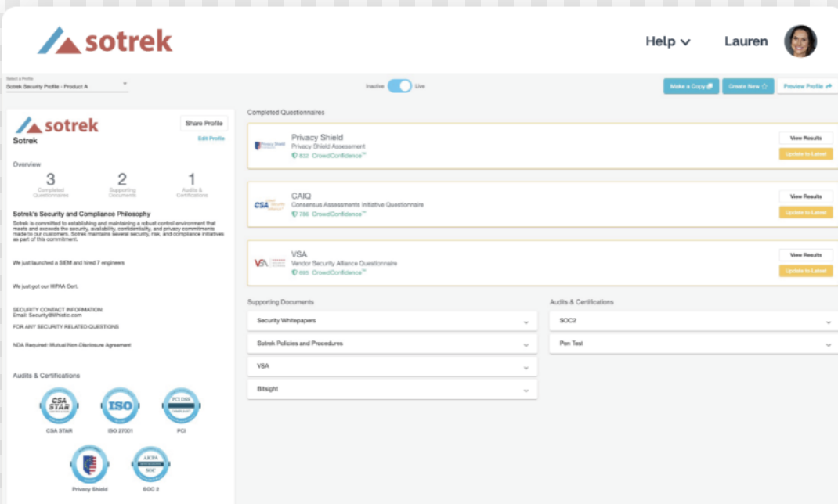Click the Make a Copy button

click(x=691, y=86)
